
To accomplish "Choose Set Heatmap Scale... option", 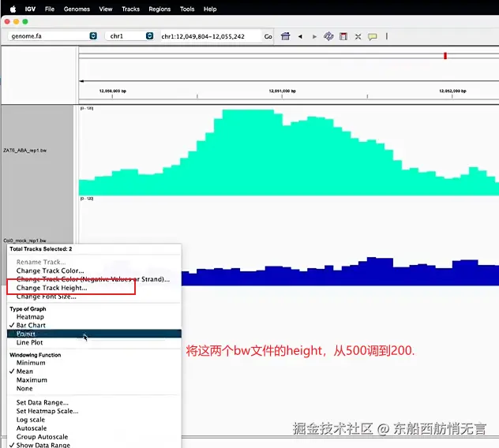I will (x=47, y=411).
